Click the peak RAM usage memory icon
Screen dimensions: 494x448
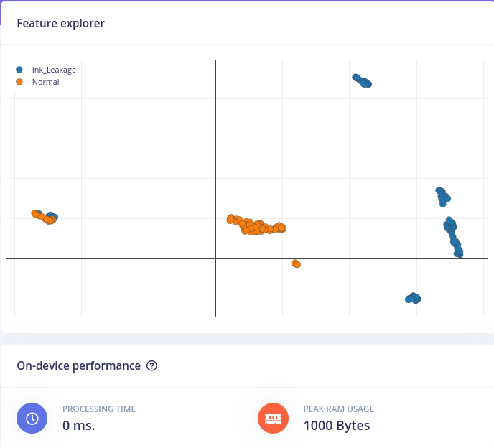tap(273, 418)
